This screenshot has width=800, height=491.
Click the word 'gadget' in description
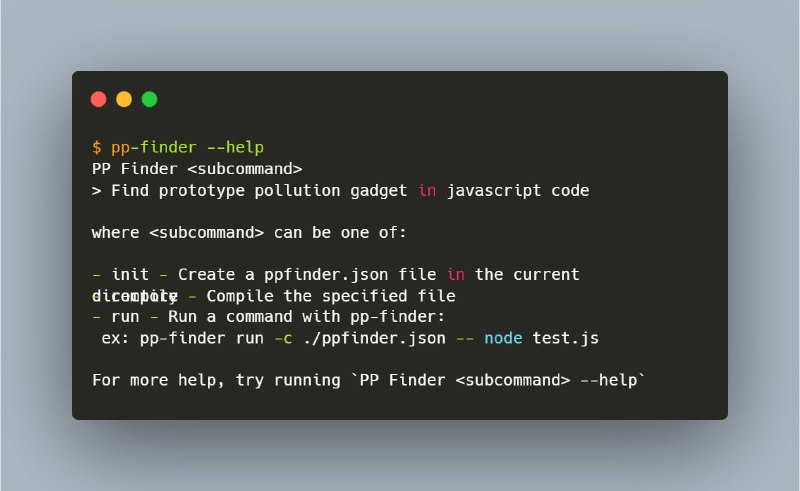379,191
